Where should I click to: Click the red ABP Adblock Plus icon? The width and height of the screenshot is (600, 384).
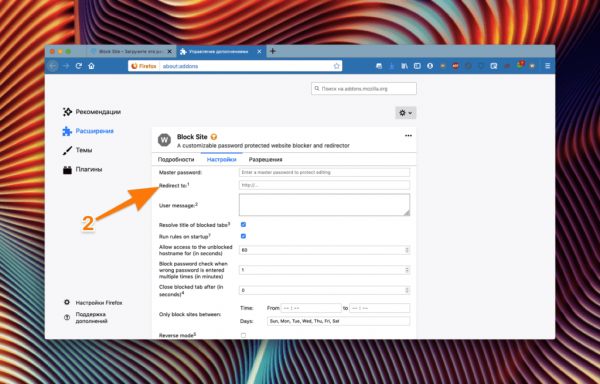[x=455, y=66]
